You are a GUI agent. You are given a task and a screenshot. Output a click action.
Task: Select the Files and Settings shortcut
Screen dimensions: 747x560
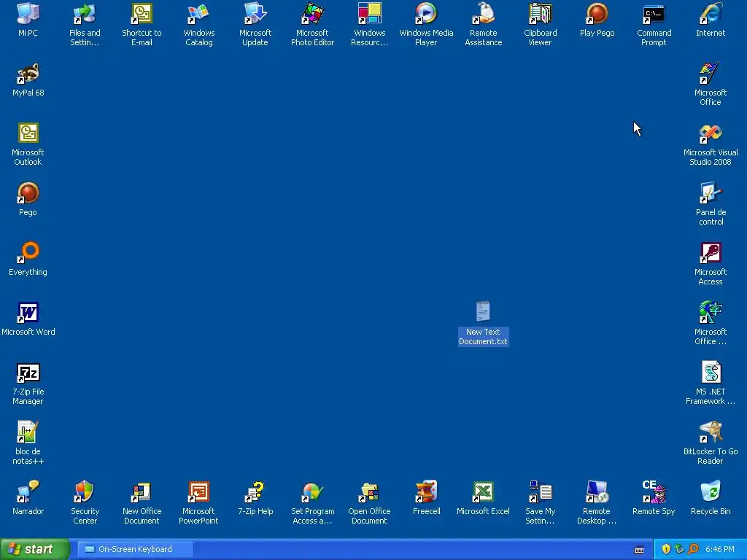pyautogui.click(x=85, y=13)
